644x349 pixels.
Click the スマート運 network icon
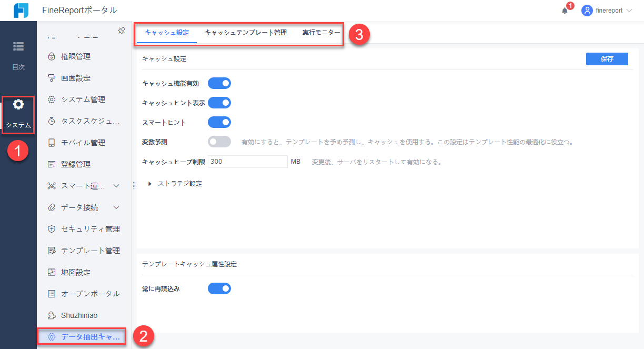[x=52, y=186]
